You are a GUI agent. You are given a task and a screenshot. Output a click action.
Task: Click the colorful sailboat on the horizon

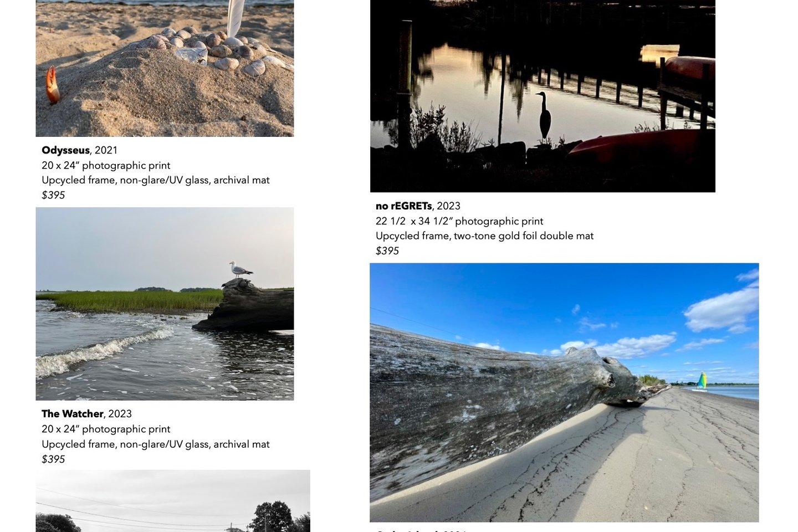pos(702,381)
